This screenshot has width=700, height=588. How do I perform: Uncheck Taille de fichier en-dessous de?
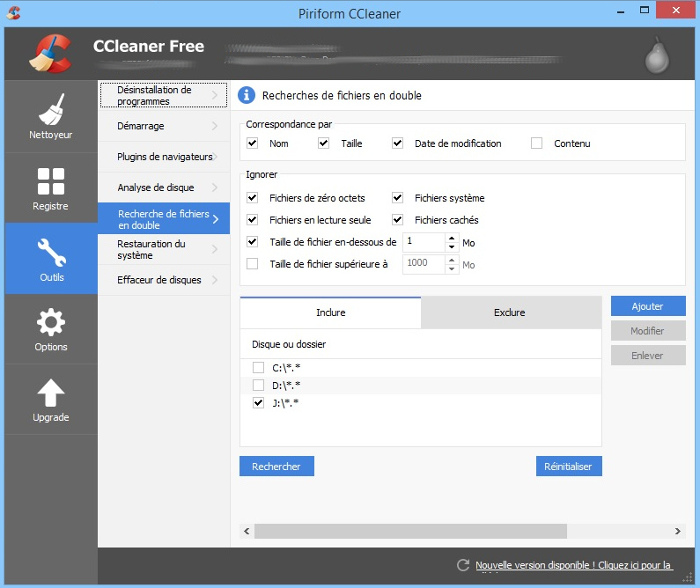pyautogui.click(x=252, y=242)
